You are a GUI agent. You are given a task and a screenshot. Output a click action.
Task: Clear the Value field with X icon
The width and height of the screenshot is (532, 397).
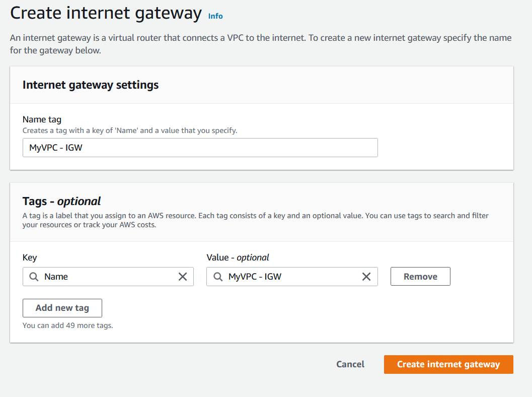[366, 277]
